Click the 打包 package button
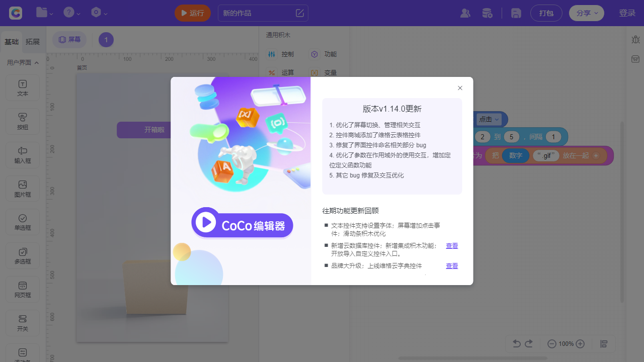 pos(546,13)
